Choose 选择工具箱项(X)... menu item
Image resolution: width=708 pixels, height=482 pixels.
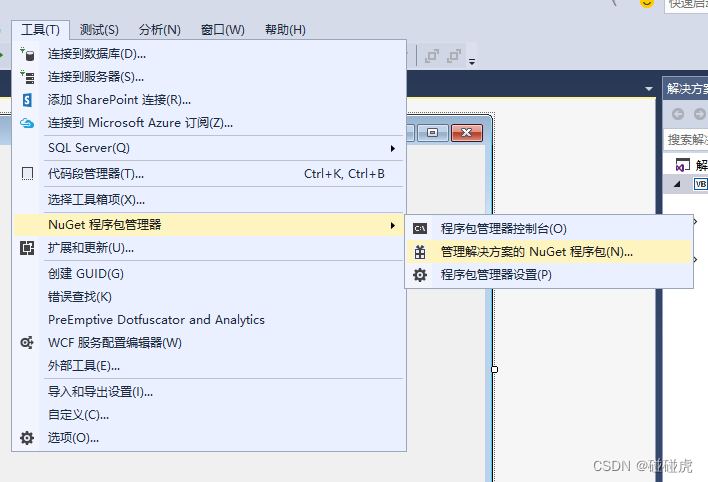(x=209, y=200)
